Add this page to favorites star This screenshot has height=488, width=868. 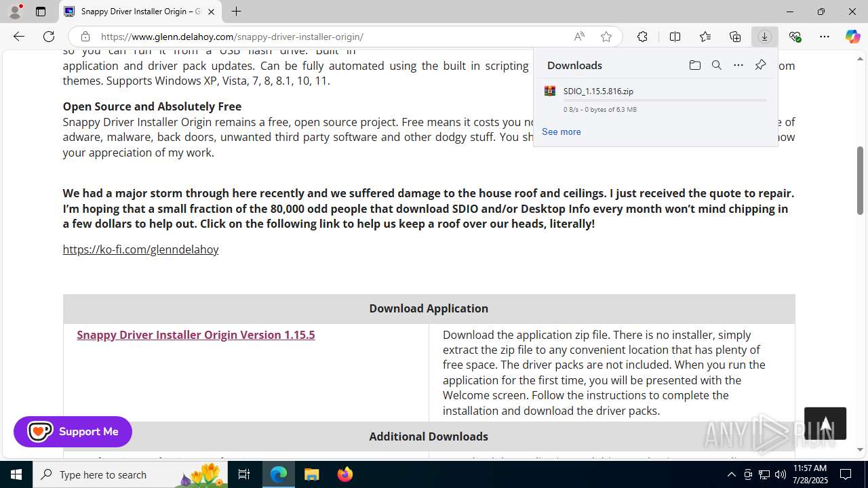tap(606, 37)
